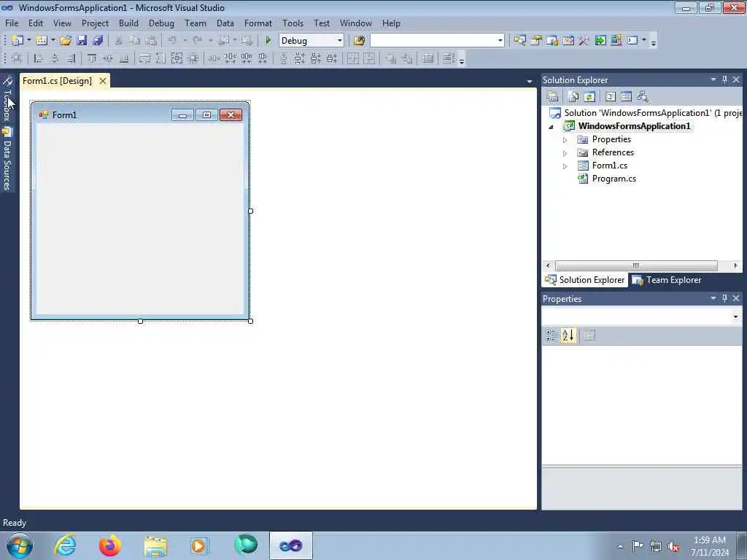
Task: Open the active documents list dropdown arrow
Action: 530,82
